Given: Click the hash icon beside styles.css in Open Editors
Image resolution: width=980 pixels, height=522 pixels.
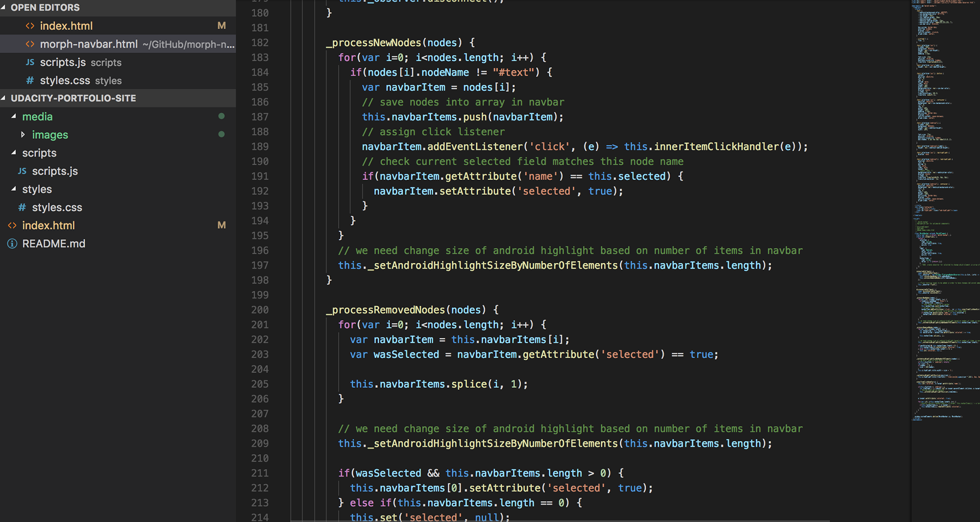Looking at the screenshot, I should [30, 81].
